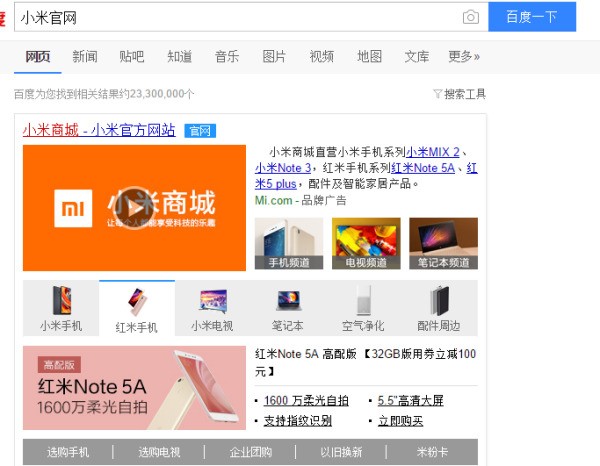Open the 小米商城 - 小米官方网站 link

point(99,130)
